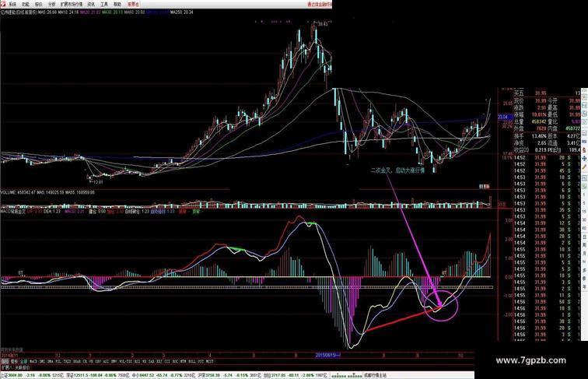This screenshot has width=588, height=379.
Task: Expand the 扩展 panel toggle
Action: (x=6, y=367)
